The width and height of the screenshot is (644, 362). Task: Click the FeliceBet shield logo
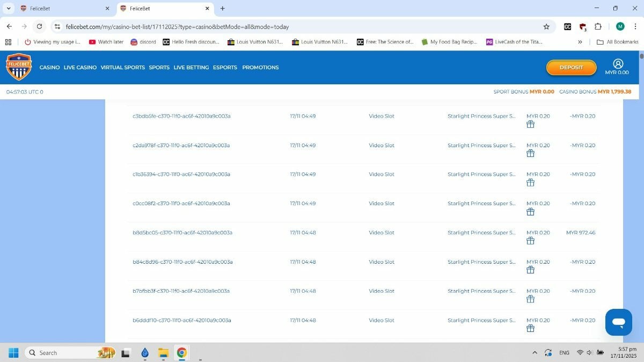click(x=19, y=67)
